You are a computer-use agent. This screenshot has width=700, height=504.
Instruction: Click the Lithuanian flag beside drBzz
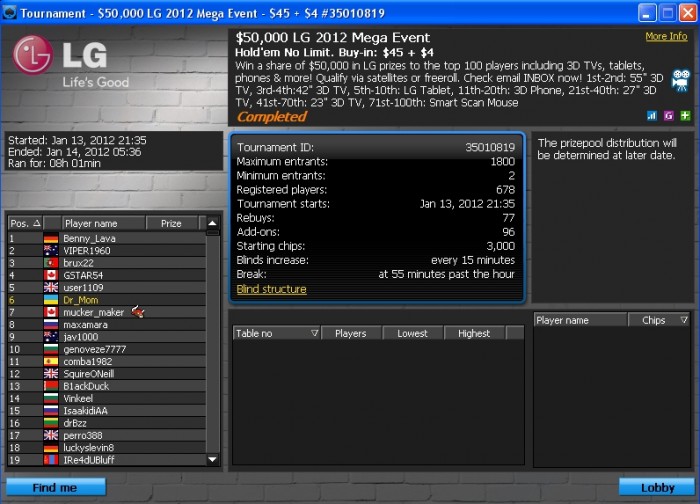click(x=51, y=423)
